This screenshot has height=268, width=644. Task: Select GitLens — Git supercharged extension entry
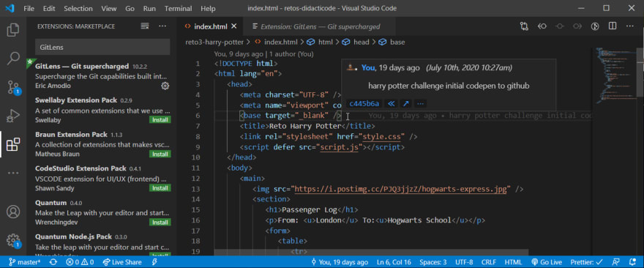(x=102, y=75)
